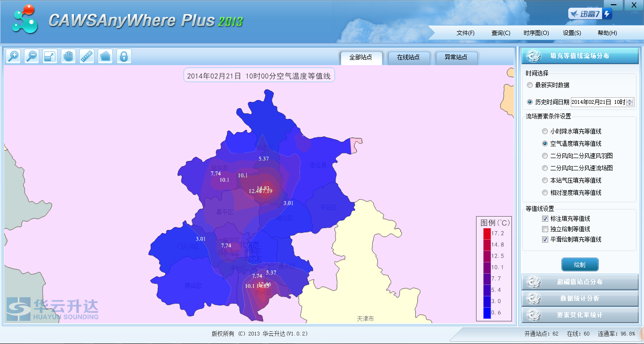Uncheck 标注填充等值线 checkbox

click(x=545, y=218)
